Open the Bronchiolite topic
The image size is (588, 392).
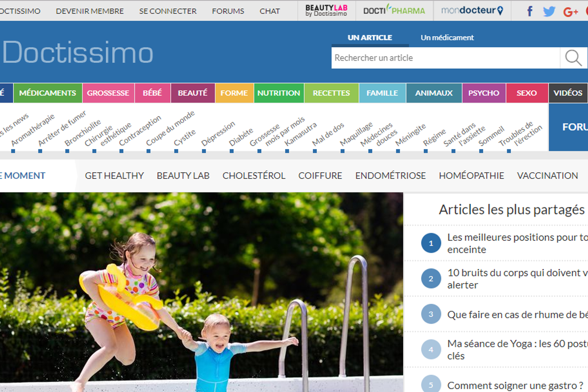(82, 134)
